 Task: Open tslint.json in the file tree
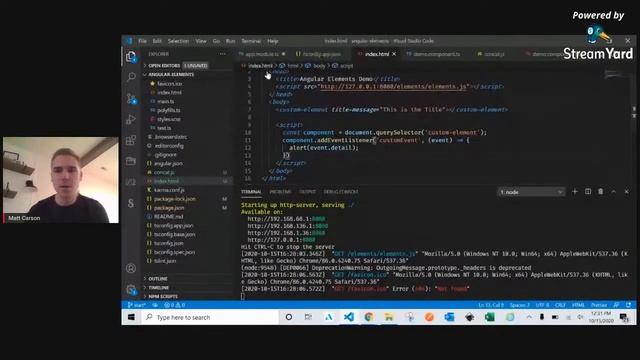coord(165,261)
